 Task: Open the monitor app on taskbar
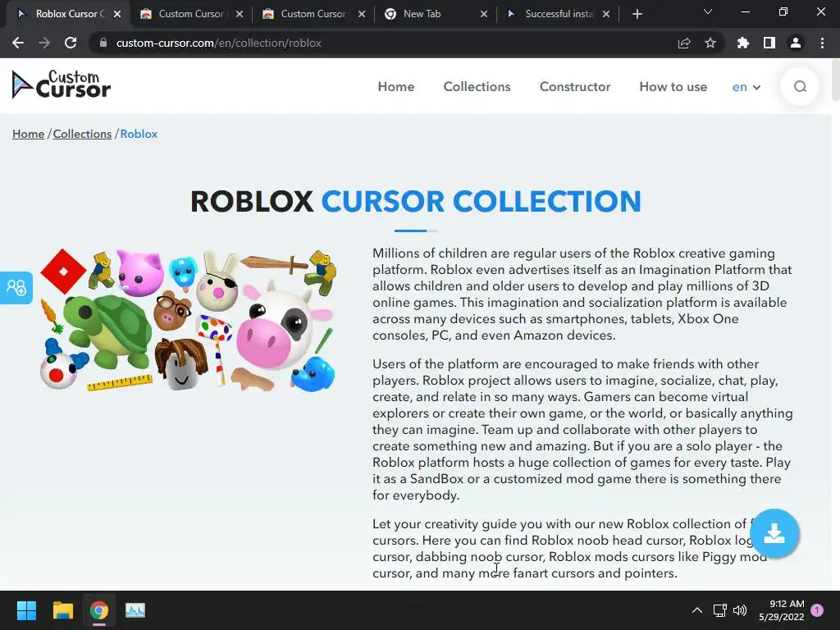pyautogui.click(x=135, y=610)
